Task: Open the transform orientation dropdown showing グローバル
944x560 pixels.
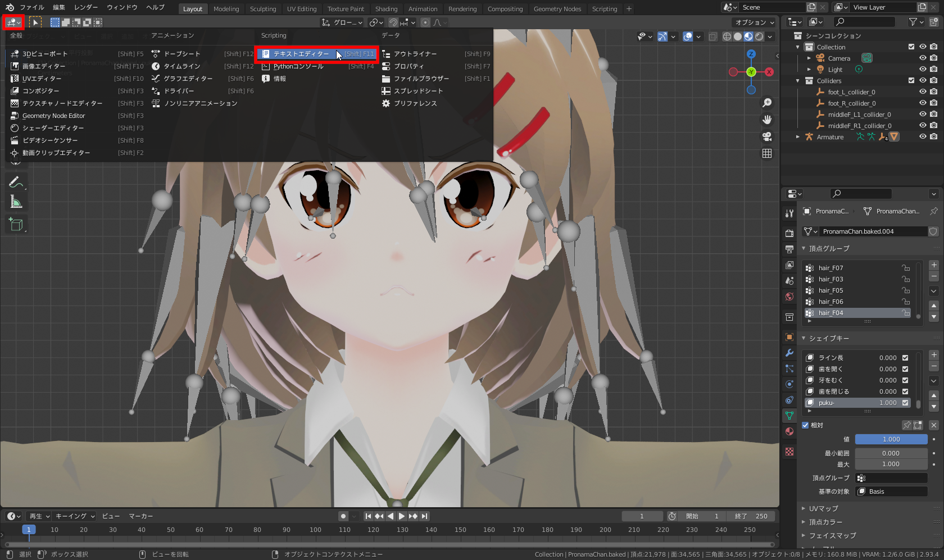Action: [343, 22]
